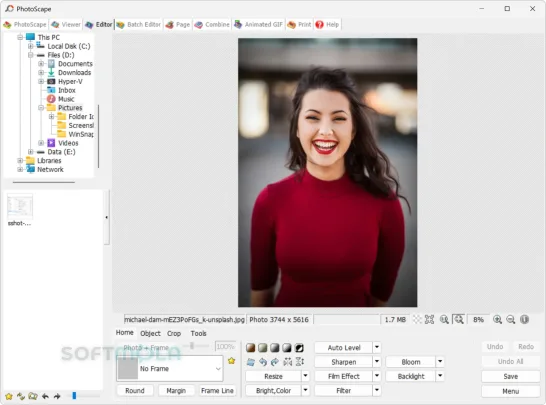The height and width of the screenshot is (405, 546).
Task: Click the thumbnail size slider handle
Action: (74, 396)
